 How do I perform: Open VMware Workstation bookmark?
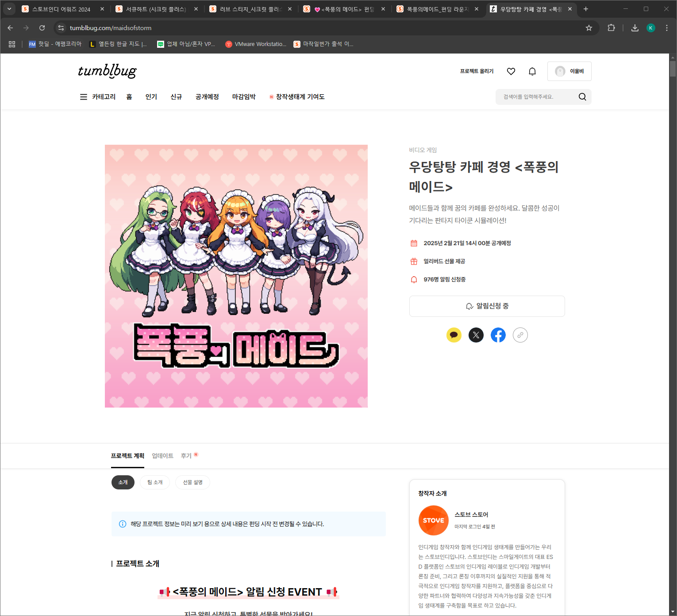point(256,44)
